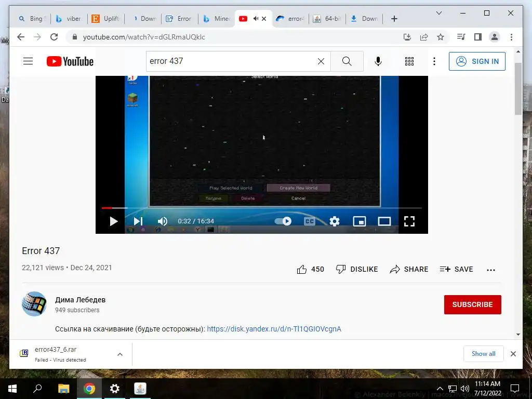Open the Дима Лебедев channel name

pos(81,300)
